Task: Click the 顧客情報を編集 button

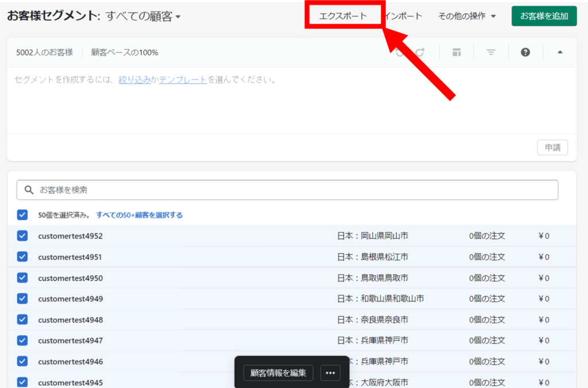Action: [278, 372]
